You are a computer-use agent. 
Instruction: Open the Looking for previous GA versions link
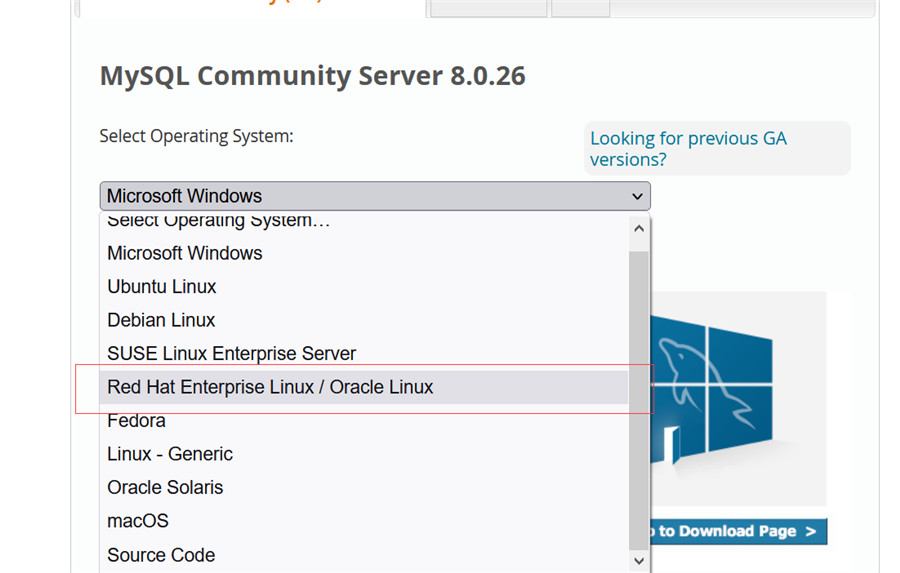[x=688, y=149]
